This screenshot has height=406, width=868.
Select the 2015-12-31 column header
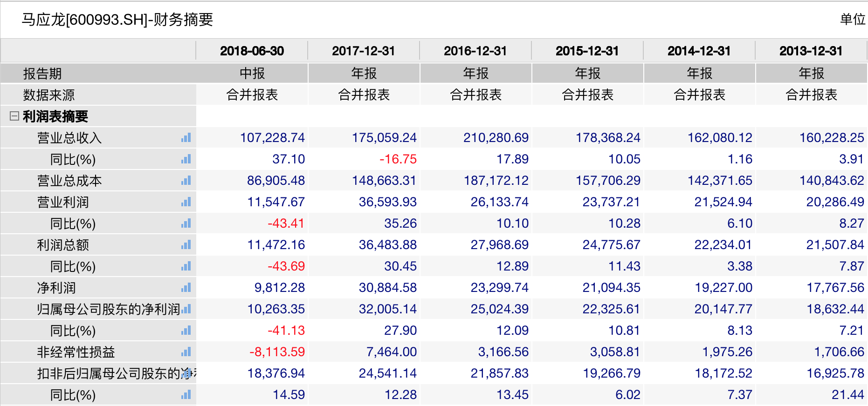587,51
